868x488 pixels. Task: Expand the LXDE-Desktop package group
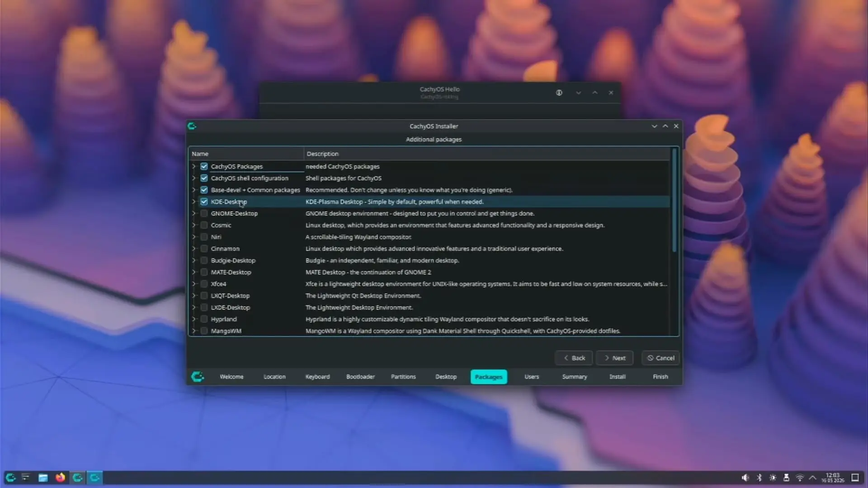point(194,307)
